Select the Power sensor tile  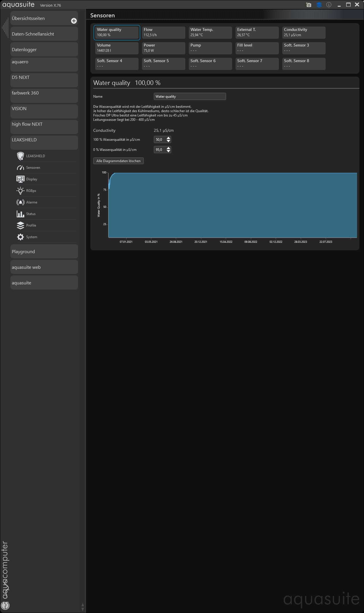click(164, 48)
